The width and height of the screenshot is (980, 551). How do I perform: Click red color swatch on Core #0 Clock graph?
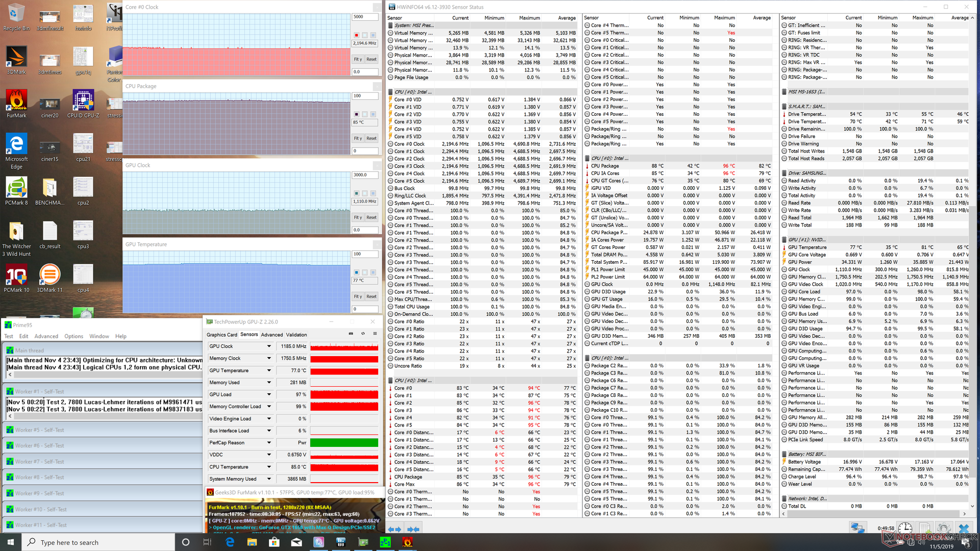coord(356,35)
